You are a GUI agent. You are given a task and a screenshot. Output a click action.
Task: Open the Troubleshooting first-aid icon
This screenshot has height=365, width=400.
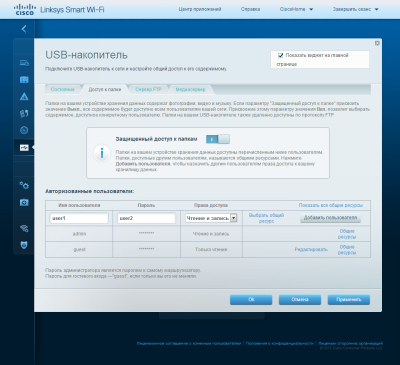pos(24,202)
